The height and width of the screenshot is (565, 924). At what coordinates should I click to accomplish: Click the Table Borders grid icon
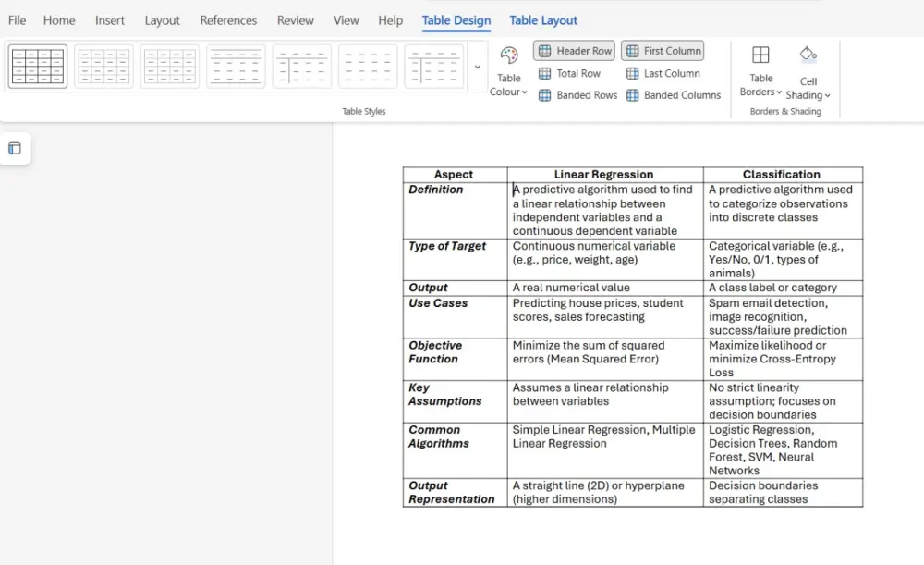point(760,55)
